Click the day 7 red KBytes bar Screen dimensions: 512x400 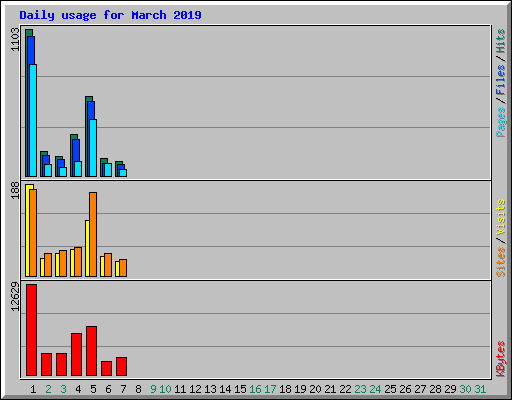click(121, 366)
